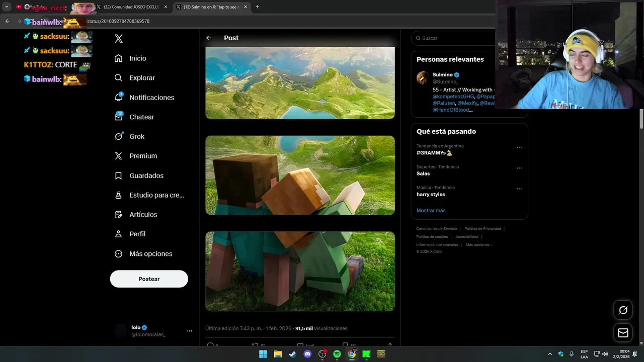Click the Más opciones circle icon
The image size is (644, 362).
(x=118, y=254)
